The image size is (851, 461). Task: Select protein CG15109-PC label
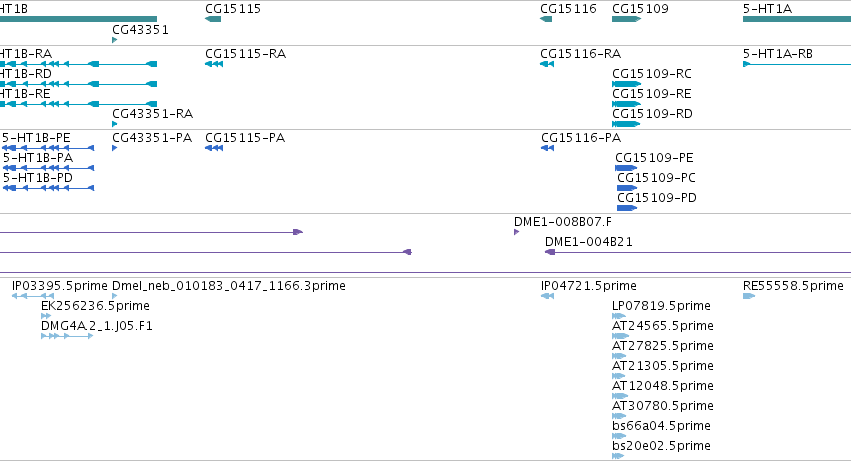(656, 178)
